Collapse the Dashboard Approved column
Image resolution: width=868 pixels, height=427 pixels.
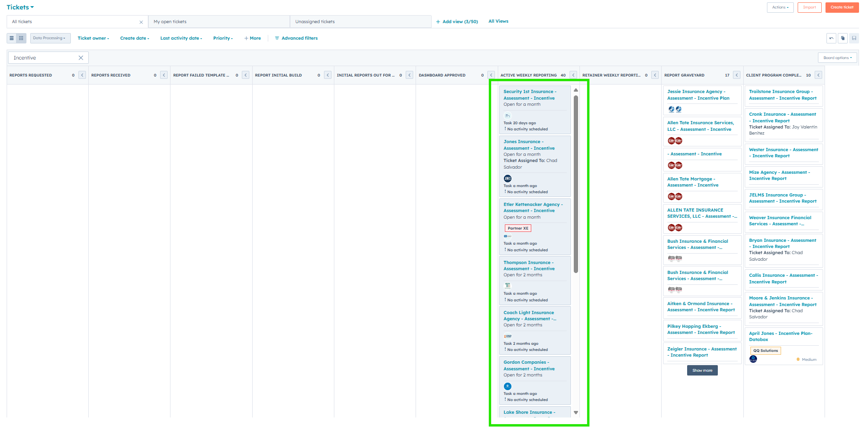click(x=491, y=75)
